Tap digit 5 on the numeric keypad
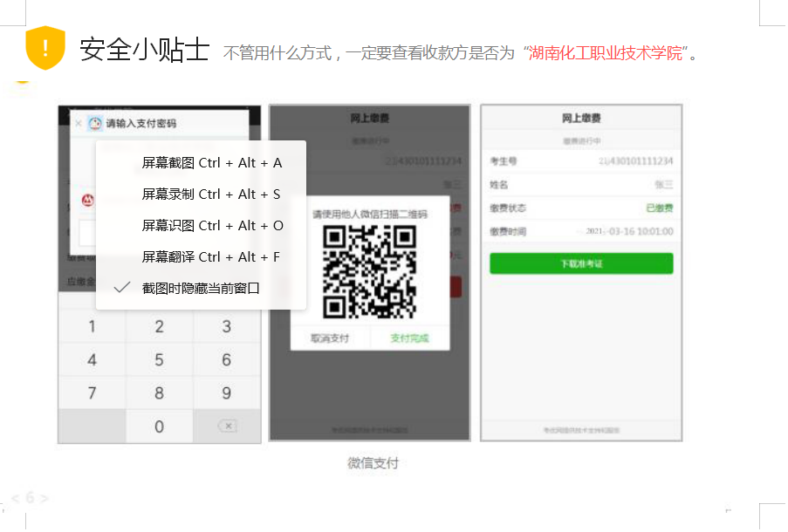This screenshot has height=532, width=788. click(x=159, y=360)
